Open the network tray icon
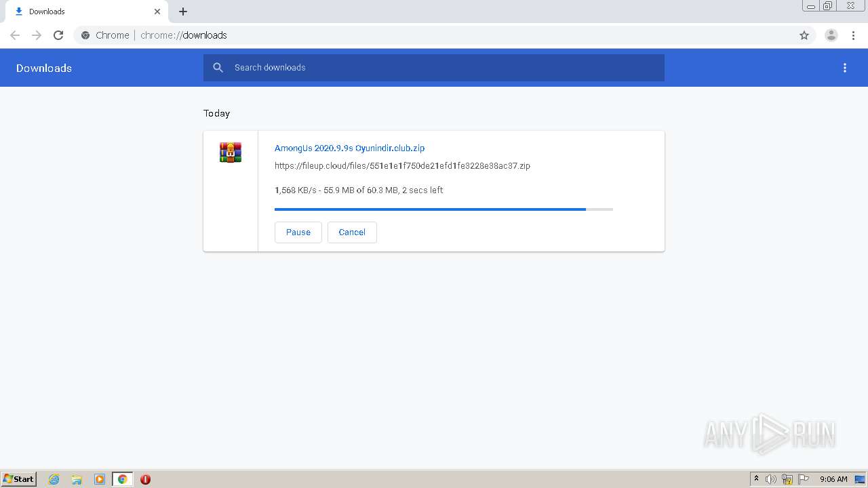868x488 pixels. [787, 479]
